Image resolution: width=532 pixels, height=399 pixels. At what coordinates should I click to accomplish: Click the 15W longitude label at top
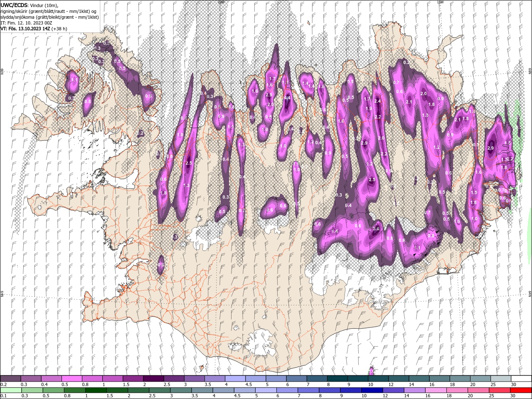pos(440,2)
